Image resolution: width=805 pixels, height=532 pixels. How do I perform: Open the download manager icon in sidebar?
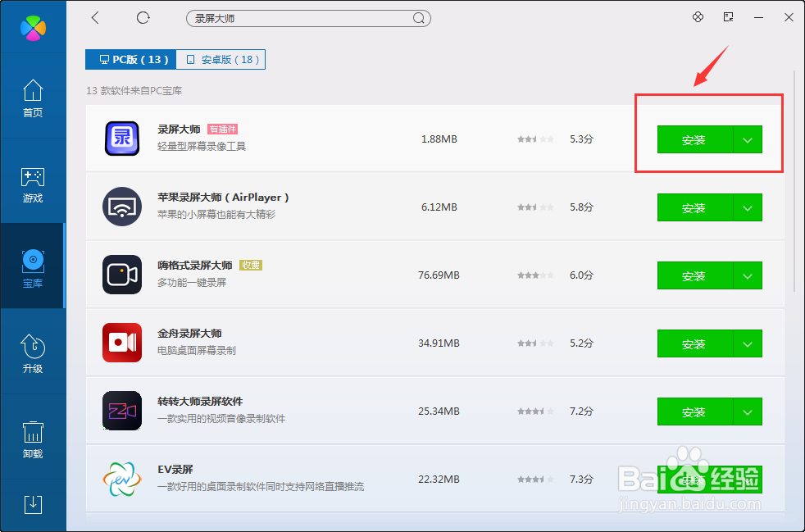pos(33,505)
